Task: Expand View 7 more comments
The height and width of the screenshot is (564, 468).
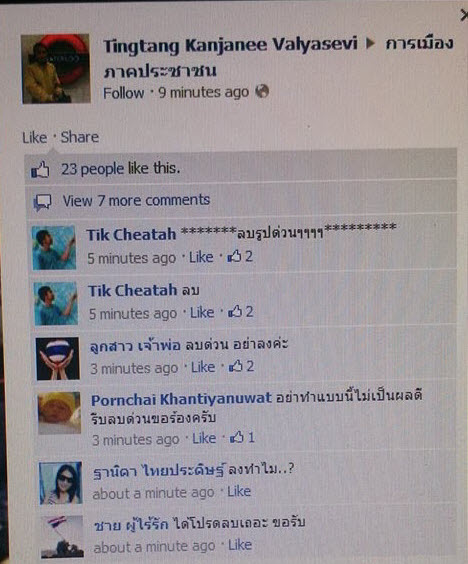Action: pos(136,200)
